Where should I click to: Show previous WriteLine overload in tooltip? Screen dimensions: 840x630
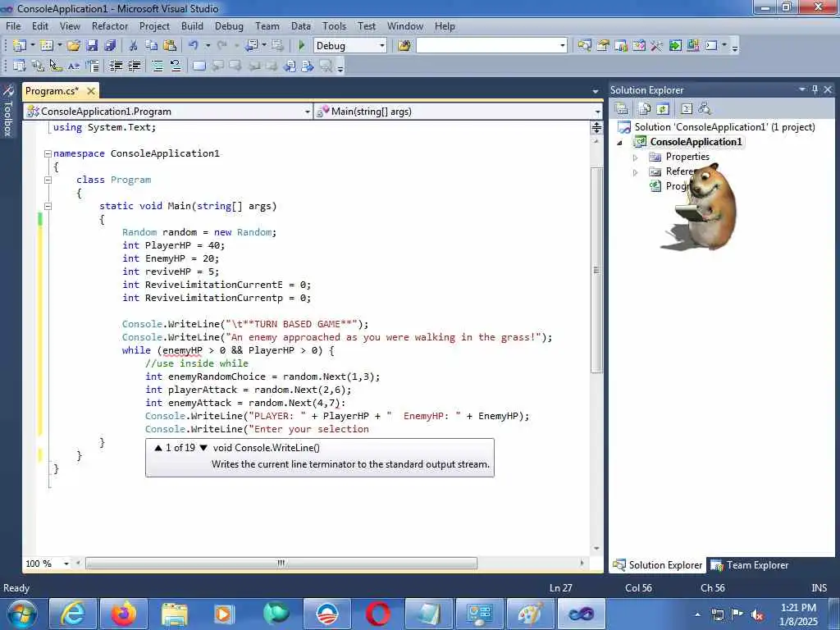pos(158,448)
